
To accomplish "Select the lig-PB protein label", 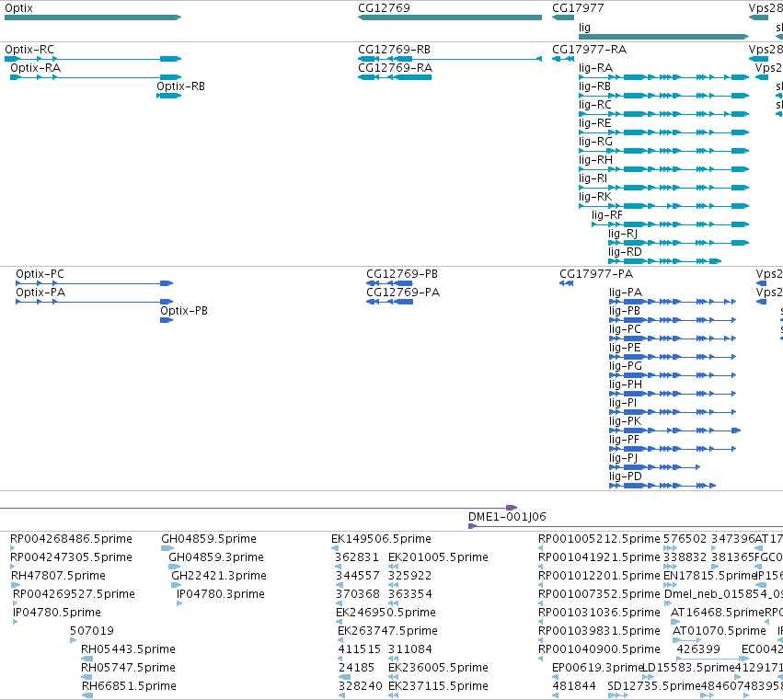I will point(625,311).
